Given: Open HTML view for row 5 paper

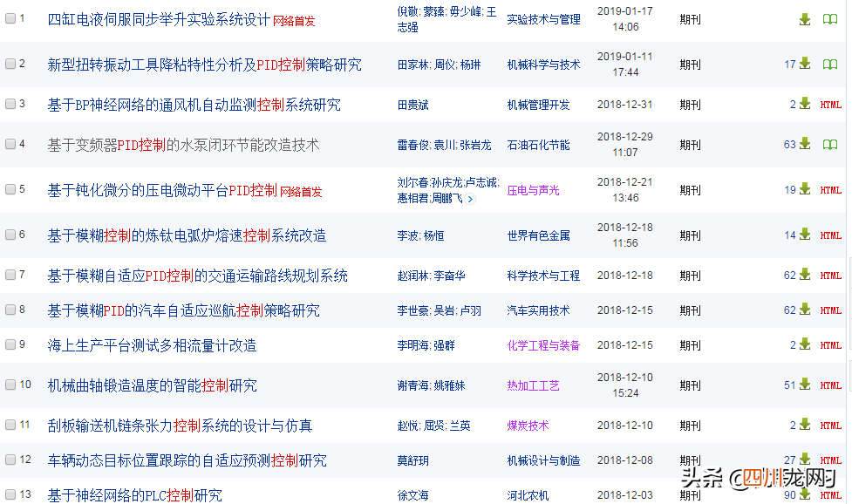Looking at the screenshot, I should click(x=831, y=190).
